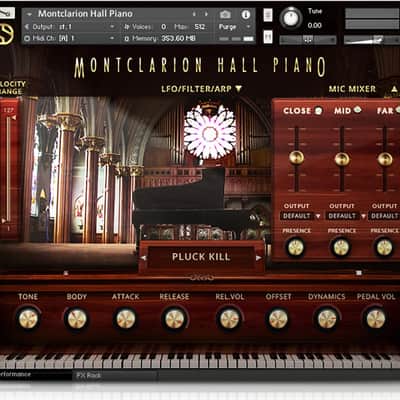Go to next instrument arrow
The width and height of the screenshot is (400, 400).
pyautogui.click(x=207, y=14)
